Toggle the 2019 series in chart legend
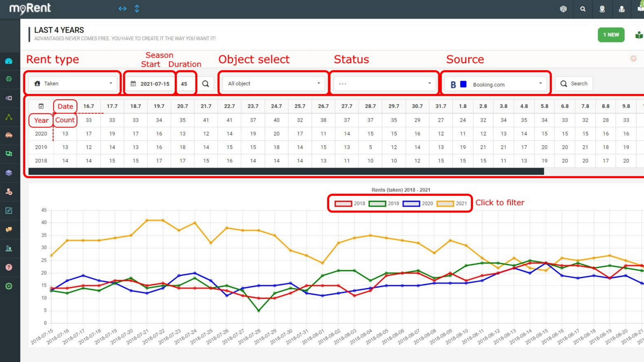This screenshot has height=362, width=644. click(x=377, y=203)
